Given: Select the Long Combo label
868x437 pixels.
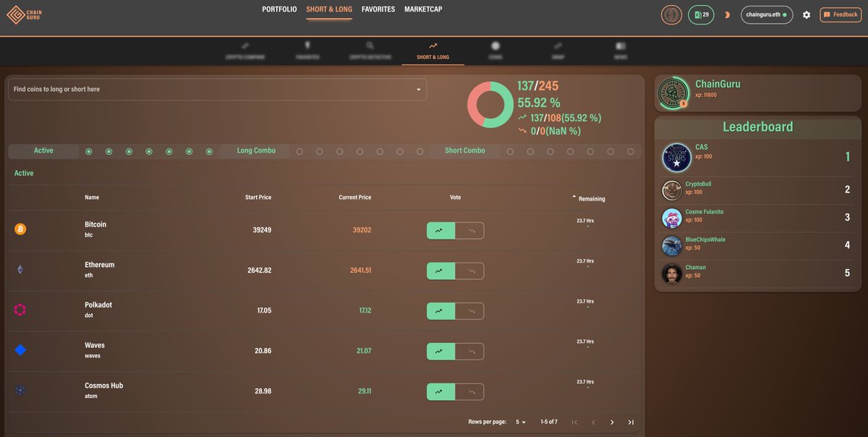Looking at the screenshot, I should click(x=256, y=150).
